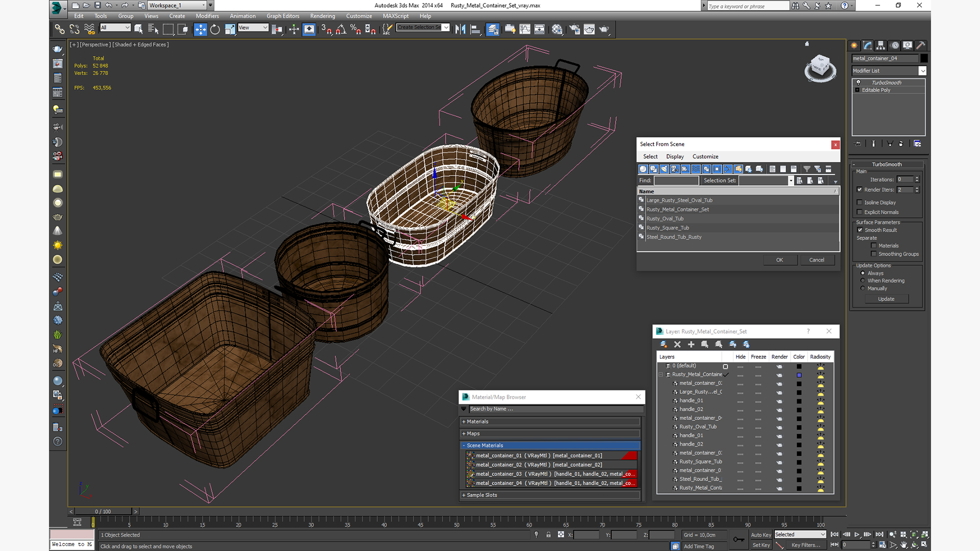The image size is (980, 551).
Task: Click Configure Modifier Sets icon
Action: (x=917, y=144)
